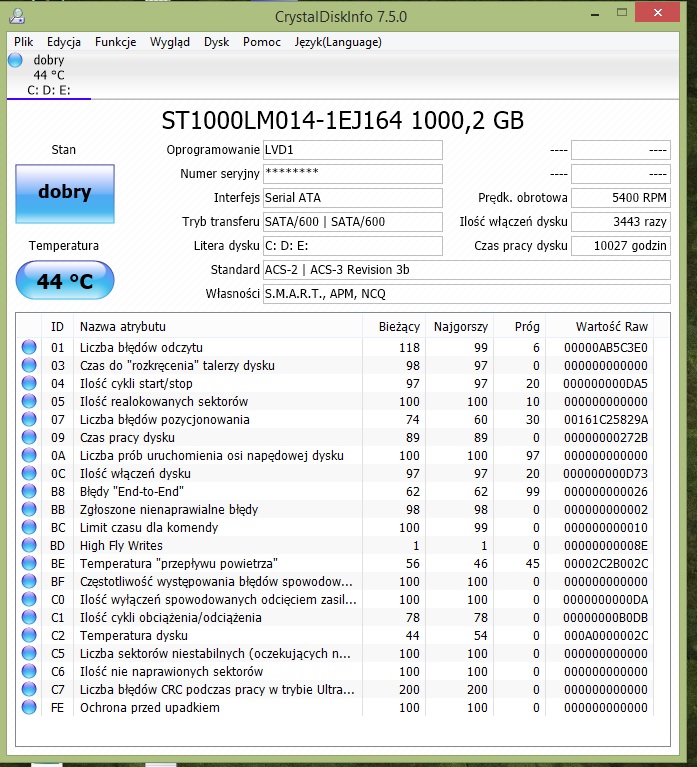Click status orb for attribute BF
The width and height of the screenshot is (697, 767).
tap(29, 582)
